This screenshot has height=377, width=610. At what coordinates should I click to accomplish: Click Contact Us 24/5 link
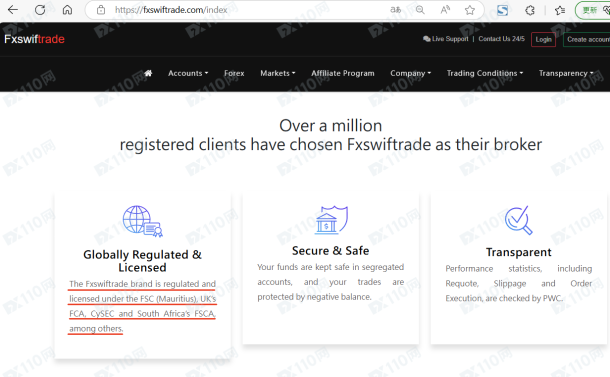(501, 39)
